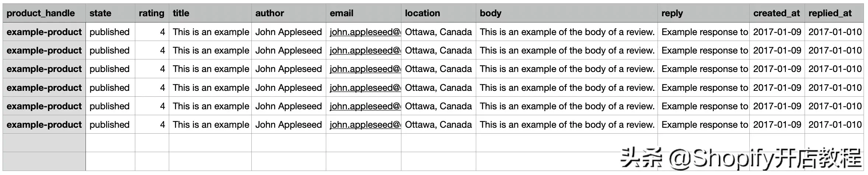The height and width of the screenshot is (175, 868).
Task: Select the product_handle column header
Action: [x=44, y=13]
